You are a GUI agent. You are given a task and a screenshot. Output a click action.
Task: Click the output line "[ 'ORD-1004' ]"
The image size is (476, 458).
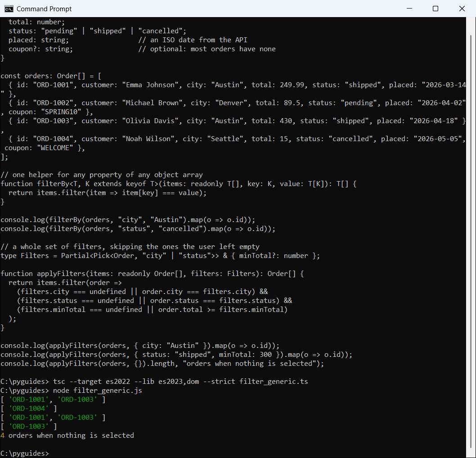pos(29,409)
